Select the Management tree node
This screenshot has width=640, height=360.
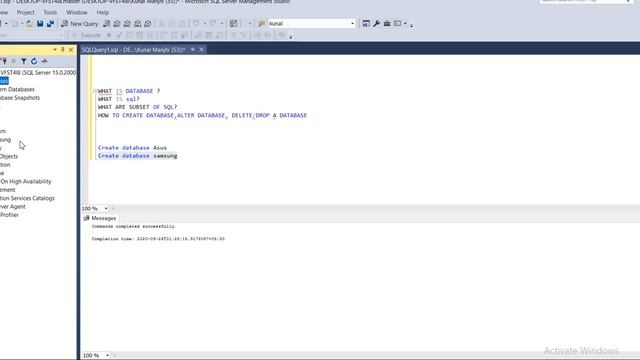pos(8,190)
